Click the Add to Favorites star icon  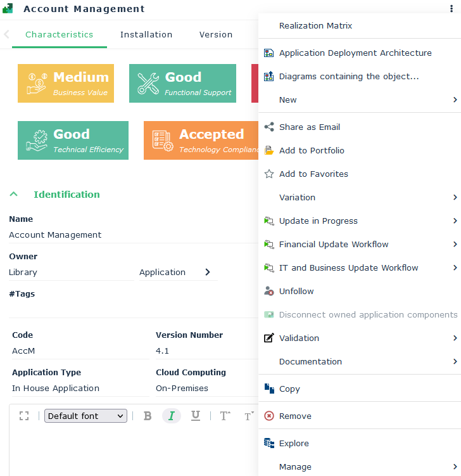click(x=268, y=174)
